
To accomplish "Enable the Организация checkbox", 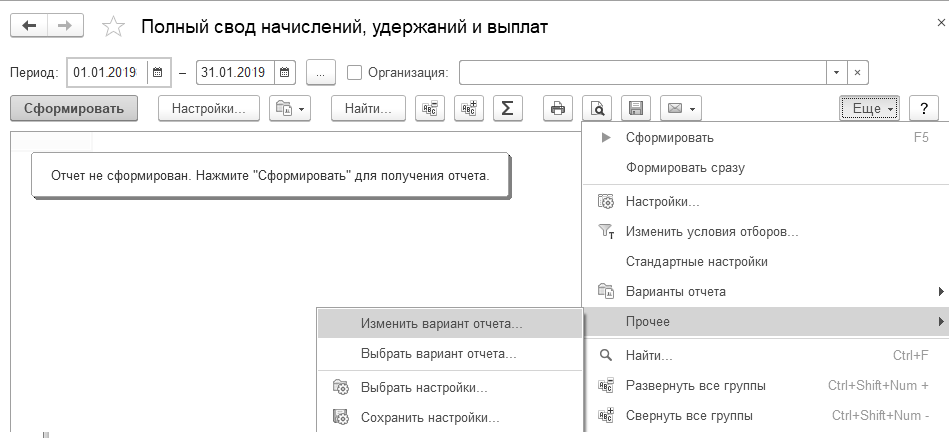I will coord(354,72).
